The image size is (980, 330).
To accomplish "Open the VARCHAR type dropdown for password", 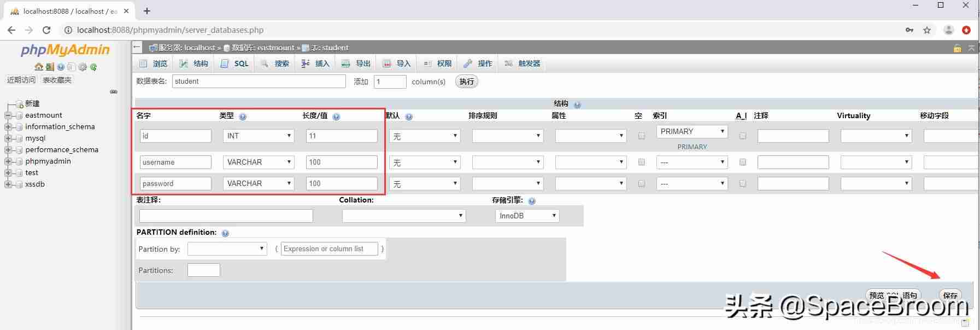I will coord(259,183).
